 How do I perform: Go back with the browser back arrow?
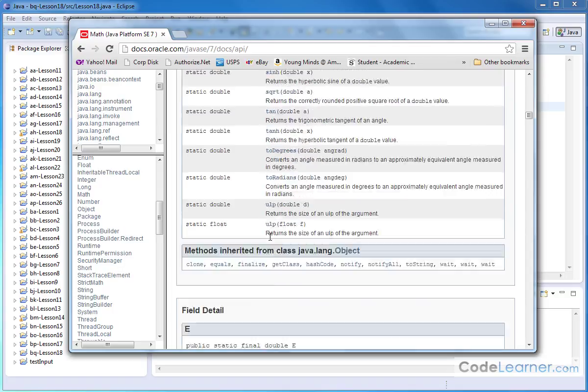coord(81,49)
